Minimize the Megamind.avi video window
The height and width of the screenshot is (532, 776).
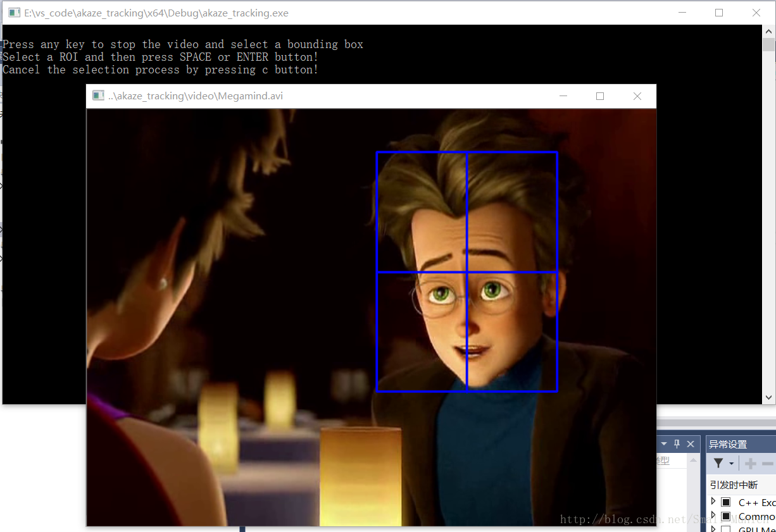point(563,96)
